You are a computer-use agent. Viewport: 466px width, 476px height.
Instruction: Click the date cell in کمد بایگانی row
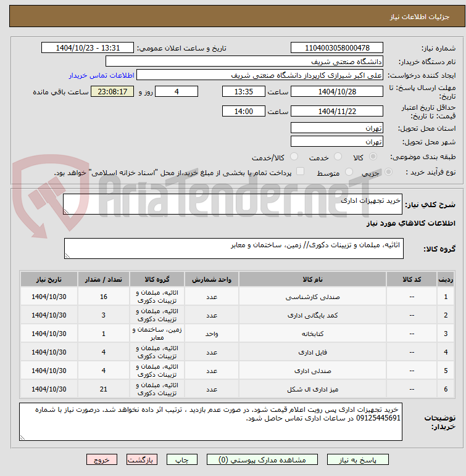[x=49, y=315]
